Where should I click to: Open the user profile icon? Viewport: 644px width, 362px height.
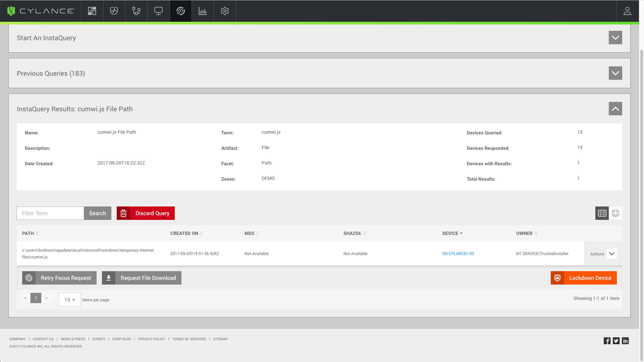pyautogui.click(x=627, y=11)
